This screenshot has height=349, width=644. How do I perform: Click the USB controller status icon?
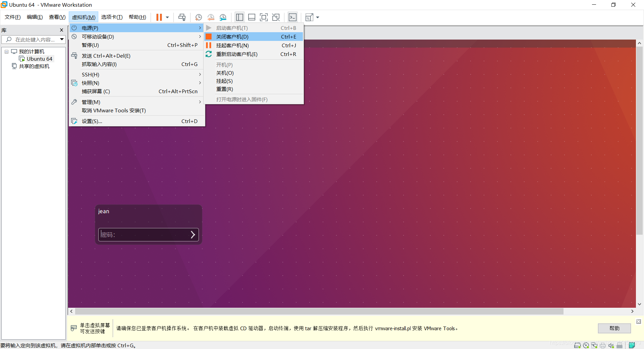[x=620, y=345]
